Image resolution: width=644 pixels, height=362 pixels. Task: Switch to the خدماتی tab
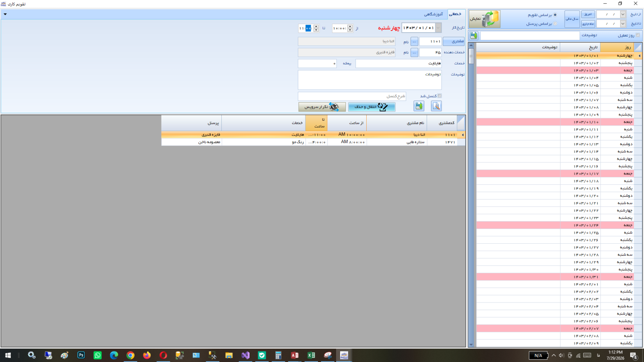pyautogui.click(x=455, y=14)
